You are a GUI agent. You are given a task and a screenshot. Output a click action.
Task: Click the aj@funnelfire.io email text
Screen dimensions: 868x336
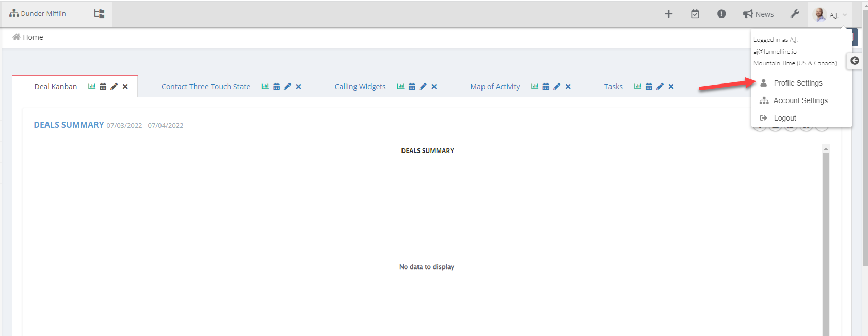[775, 52]
